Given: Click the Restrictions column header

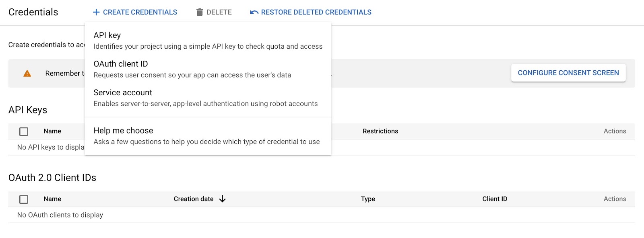Looking at the screenshot, I should pyautogui.click(x=380, y=131).
